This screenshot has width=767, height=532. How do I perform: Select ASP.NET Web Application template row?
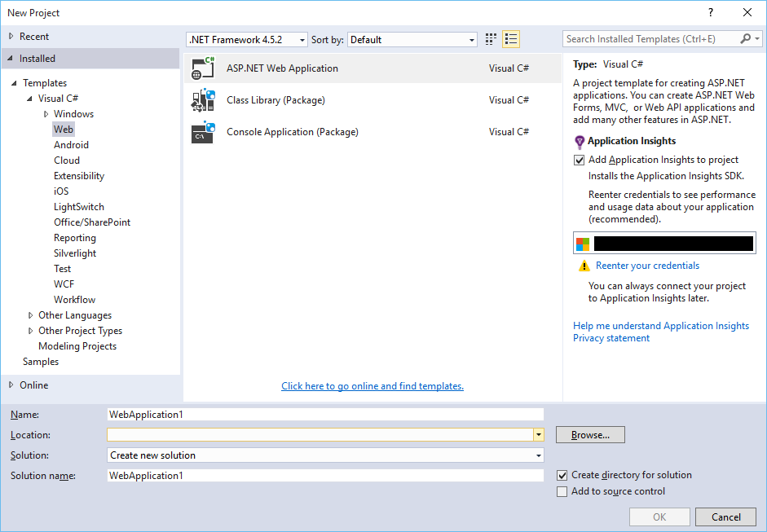click(372, 68)
